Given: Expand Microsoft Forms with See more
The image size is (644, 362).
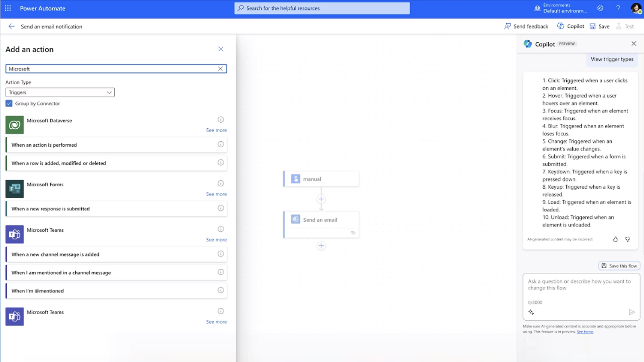Looking at the screenshot, I should pyautogui.click(x=216, y=194).
